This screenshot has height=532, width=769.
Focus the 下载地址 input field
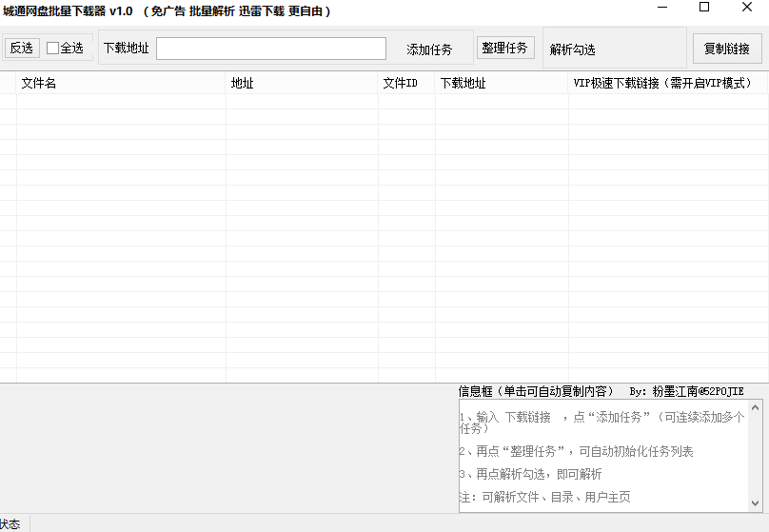click(x=271, y=49)
